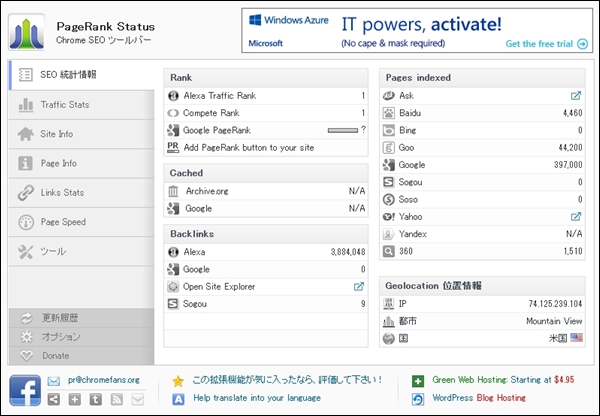Click Help translate into your language
This screenshot has height=416, width=600.
[257, 398]
